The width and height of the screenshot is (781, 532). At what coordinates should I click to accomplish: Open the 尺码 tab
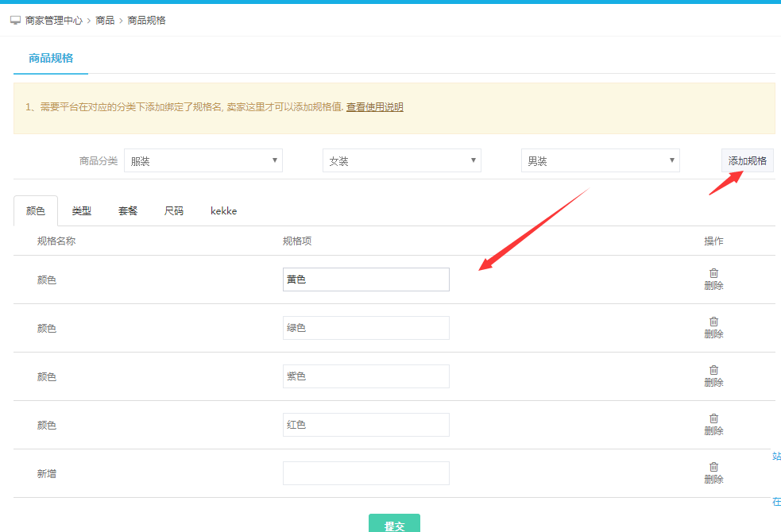tap(174, 211)
